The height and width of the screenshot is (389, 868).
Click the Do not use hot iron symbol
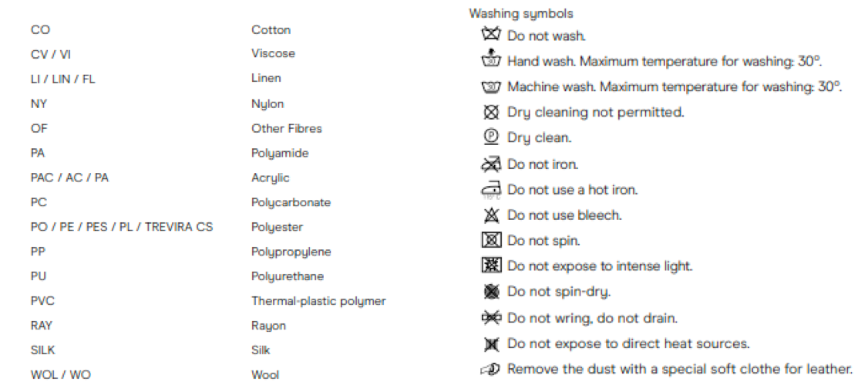click(491, 190)
